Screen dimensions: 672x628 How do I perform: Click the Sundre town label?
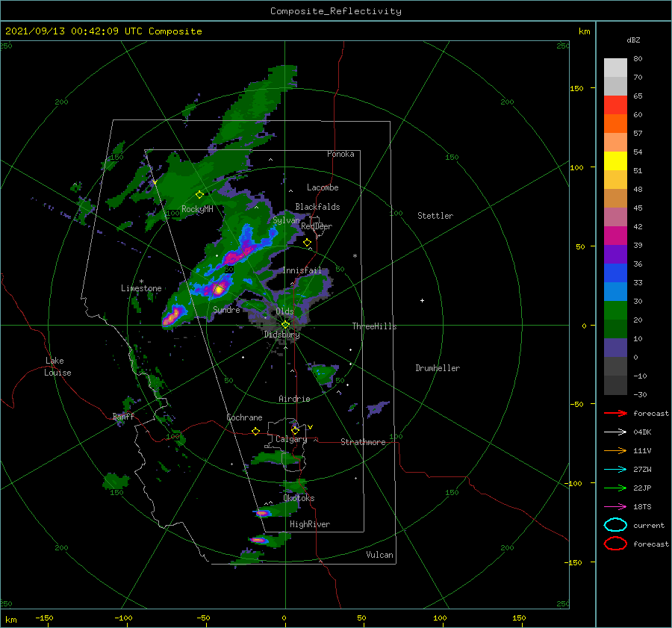tap(226, 309)
